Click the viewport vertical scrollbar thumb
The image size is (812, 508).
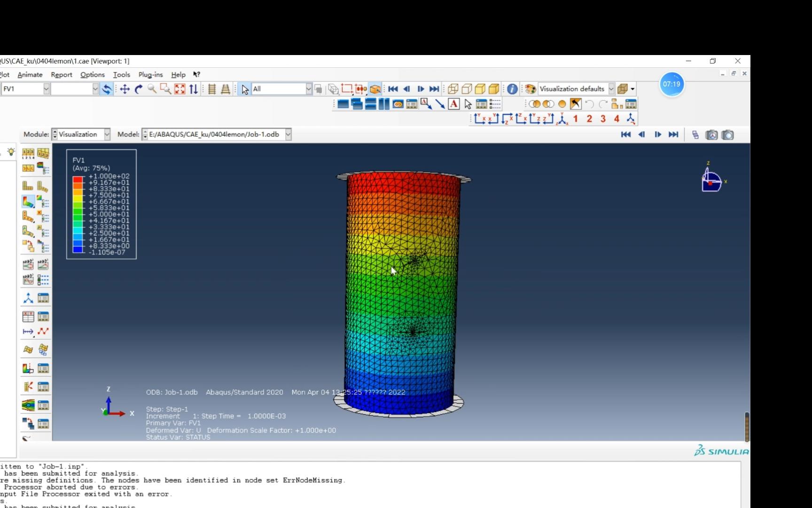click(x=747, y=427)
